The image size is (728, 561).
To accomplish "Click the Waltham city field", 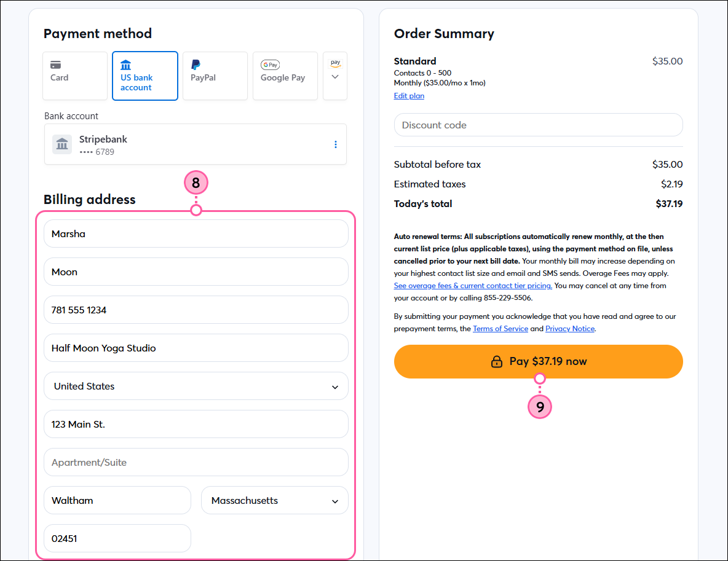I will (x=117, y=500).
